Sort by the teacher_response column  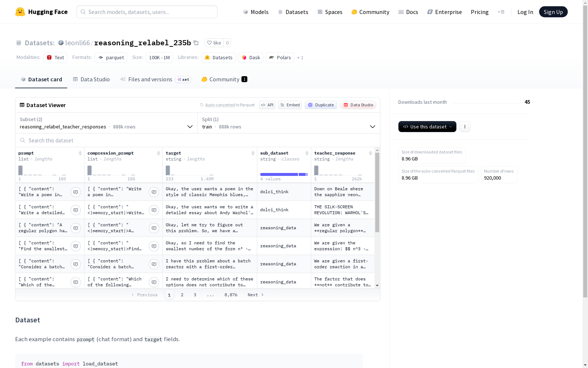[x=370, y=153]
